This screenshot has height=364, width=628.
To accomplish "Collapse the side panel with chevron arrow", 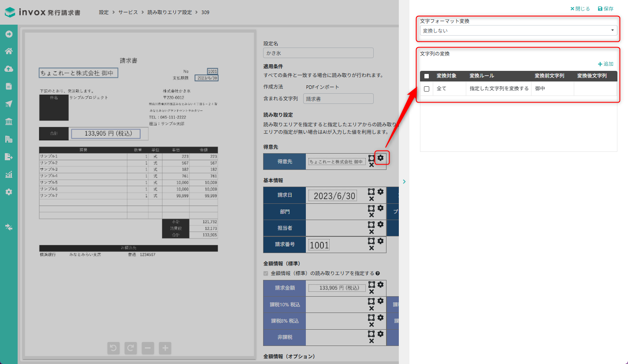I will coord(404,181).
